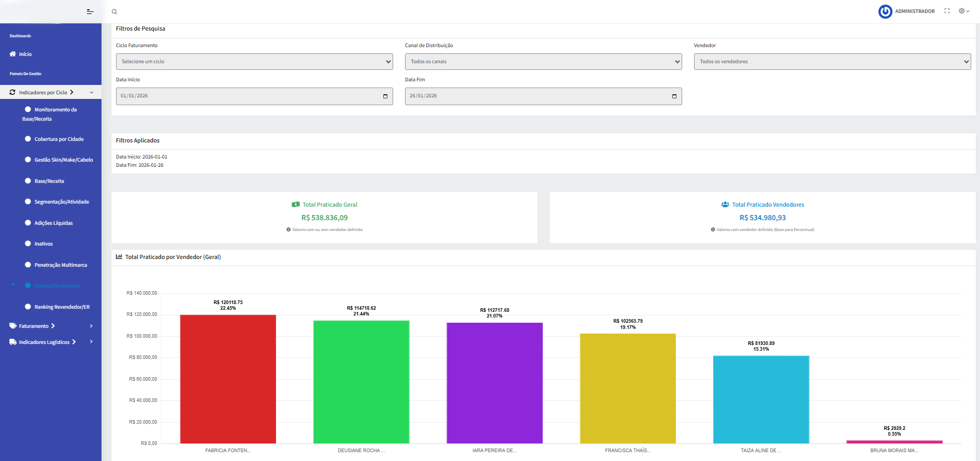Expand the Ciclo Faturamento dropdown

254,62
